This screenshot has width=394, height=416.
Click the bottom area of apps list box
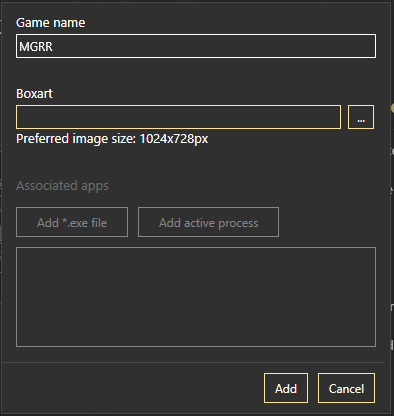[196, 337]
